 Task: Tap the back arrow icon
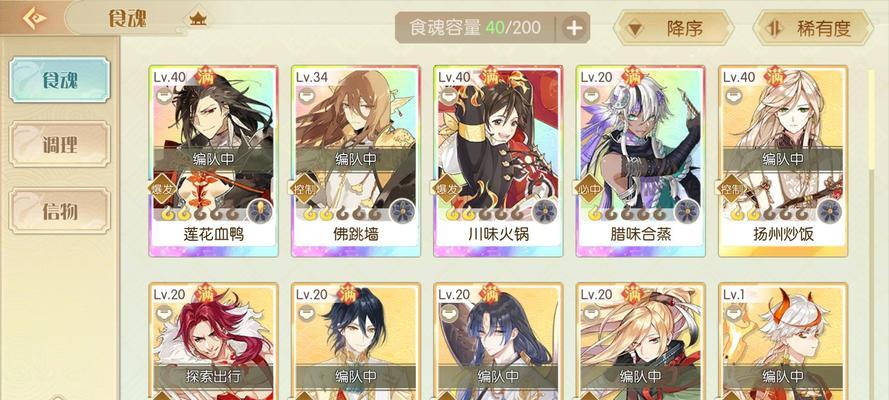(35, 18)
